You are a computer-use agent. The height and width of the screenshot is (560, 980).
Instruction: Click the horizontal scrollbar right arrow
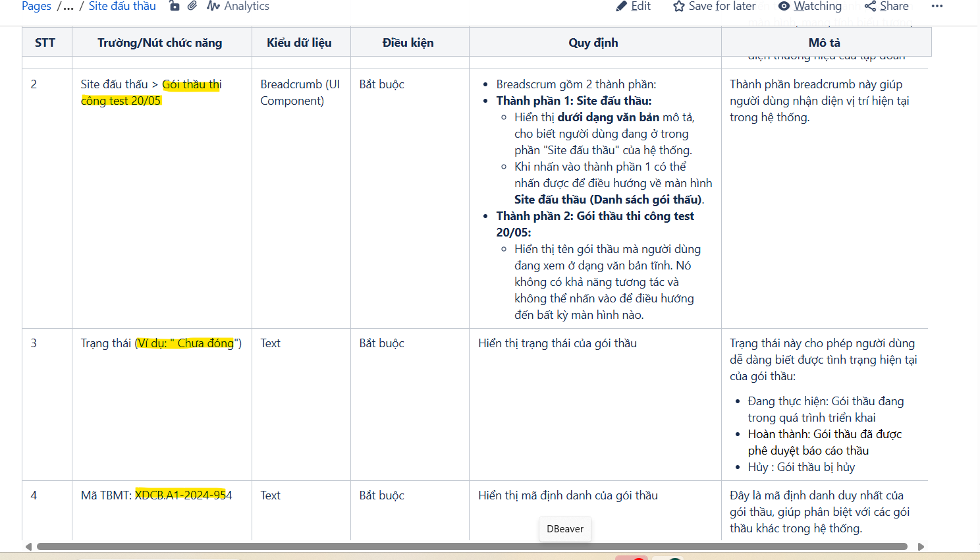tap(921, 547)
